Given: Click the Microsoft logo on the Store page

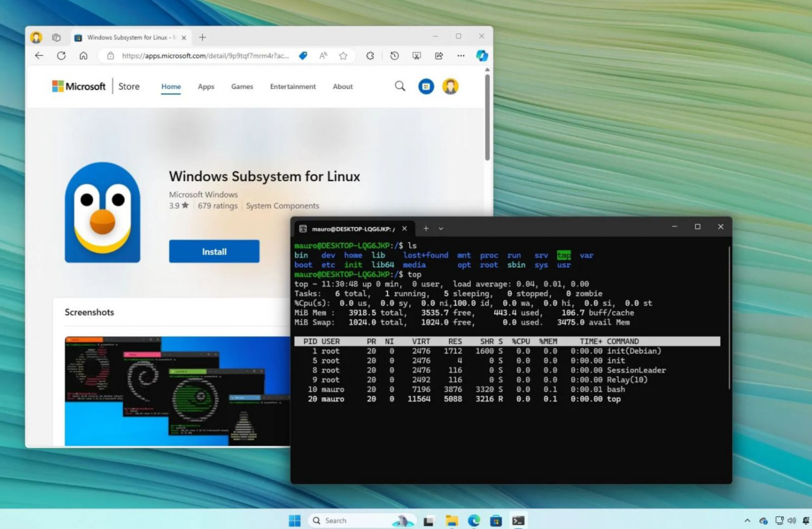Looking at the screenshot, I should coord(79,86).
